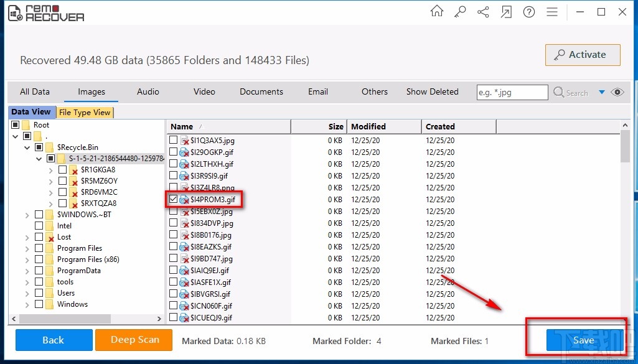Open the blue search filter dropdown arrow
The image size is (638, 364).
(601, 92)
